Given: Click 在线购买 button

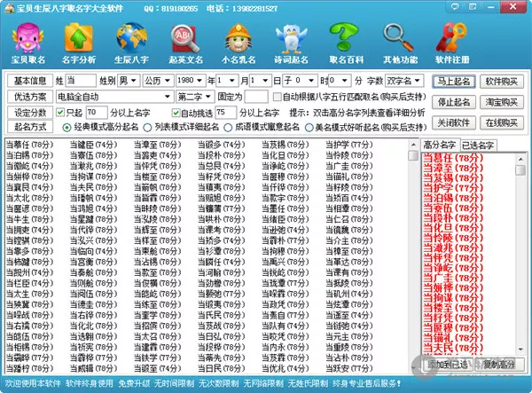Looking at the screenshot, I should coord(502,122).
